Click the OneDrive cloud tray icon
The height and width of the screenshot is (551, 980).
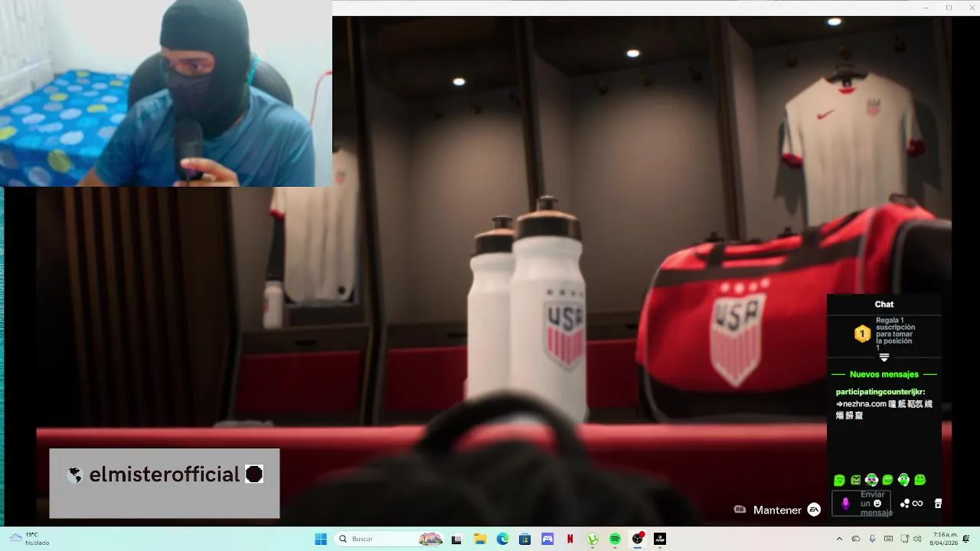(856, 539)
